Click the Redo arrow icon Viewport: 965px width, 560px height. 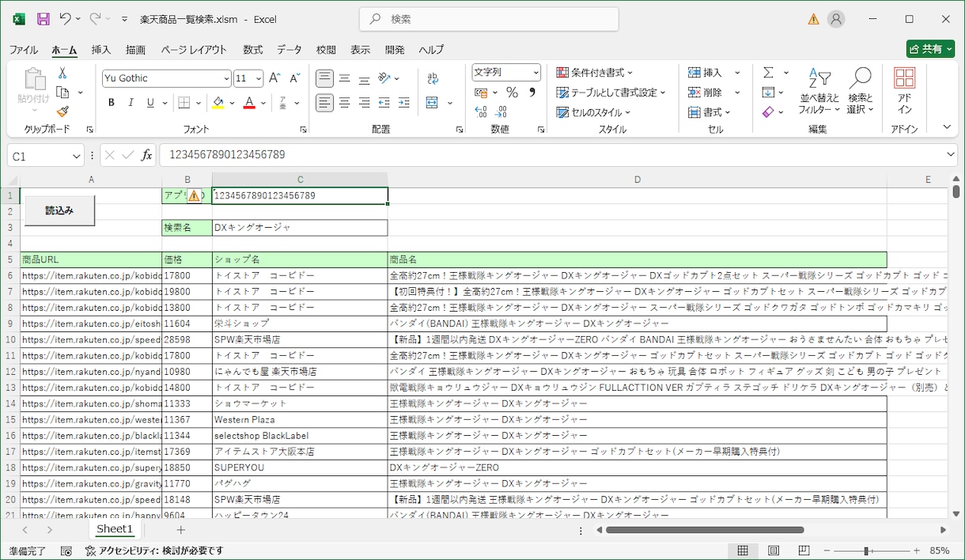tap(95, 19)
